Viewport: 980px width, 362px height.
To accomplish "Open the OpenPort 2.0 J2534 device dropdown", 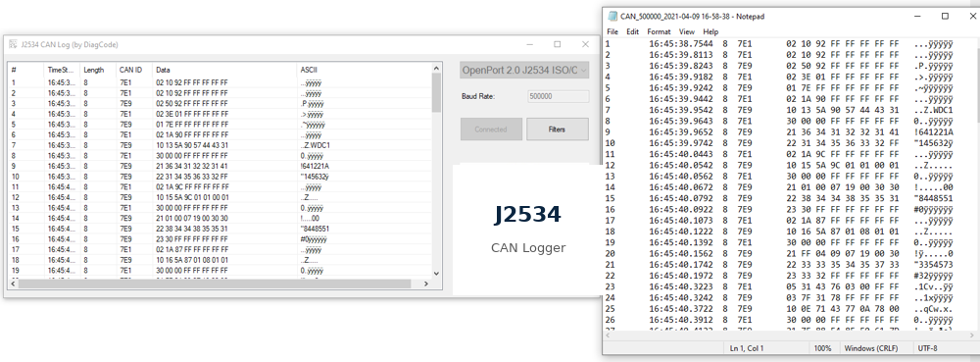I will [x=524, y=70].
